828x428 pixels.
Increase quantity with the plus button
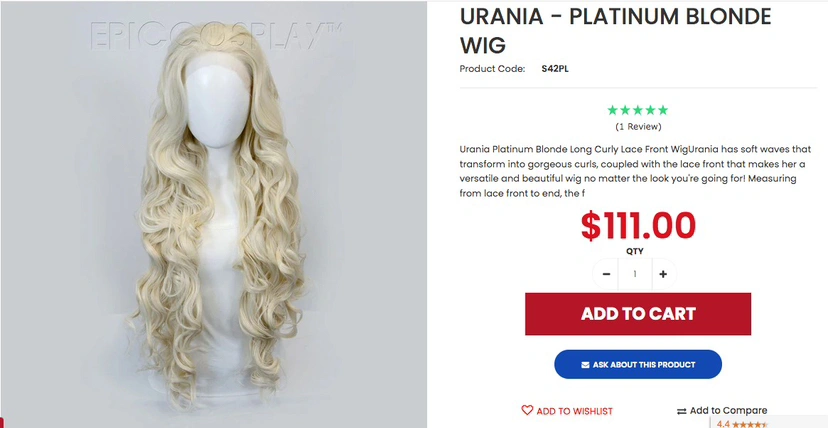pos(663,274)
